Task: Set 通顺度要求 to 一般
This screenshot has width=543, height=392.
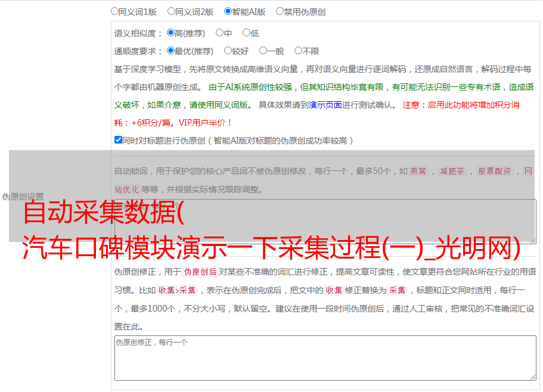Action: coord(263,51)
